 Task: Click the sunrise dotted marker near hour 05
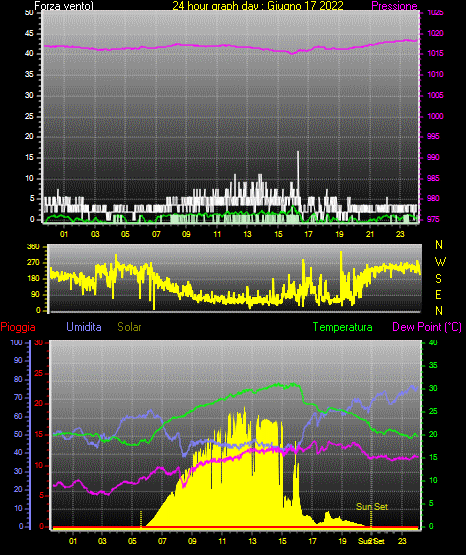141,519
